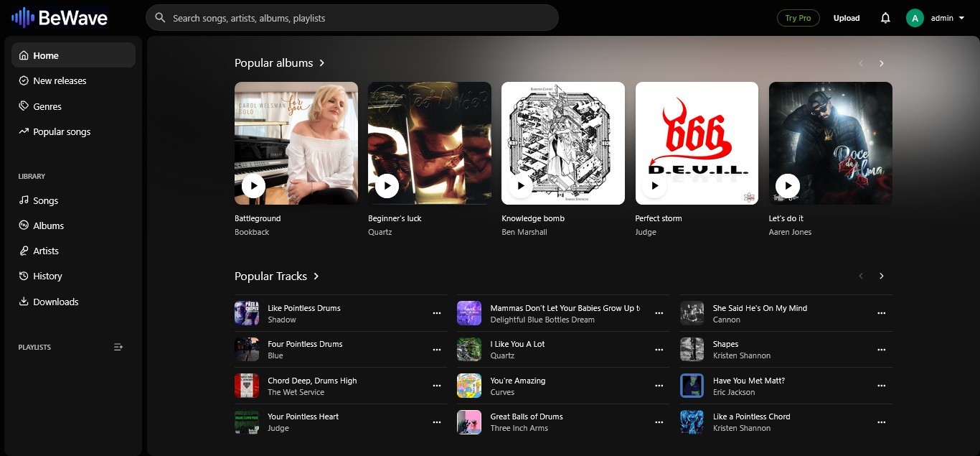Viewport: 980px width, 456px height.
Task: Open options for Four Pointless Drums
Action: point(437,350)
